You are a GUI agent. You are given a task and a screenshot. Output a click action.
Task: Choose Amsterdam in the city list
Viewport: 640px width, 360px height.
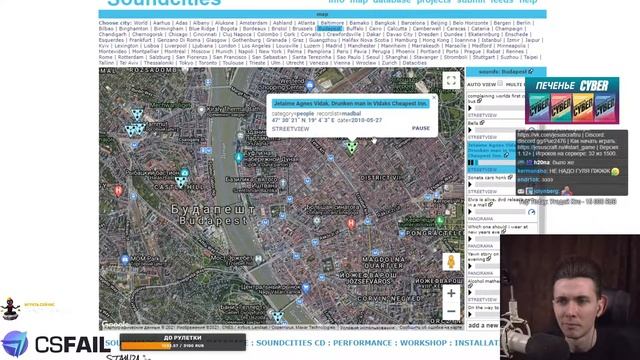[253, 23]
